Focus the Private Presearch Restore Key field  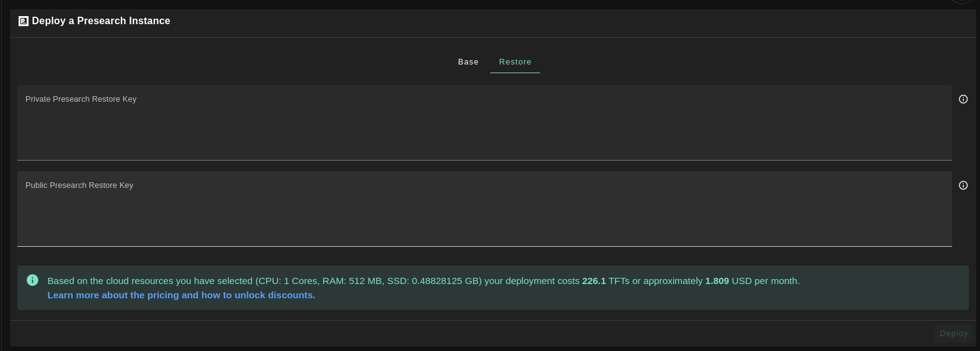pos(484,130)
